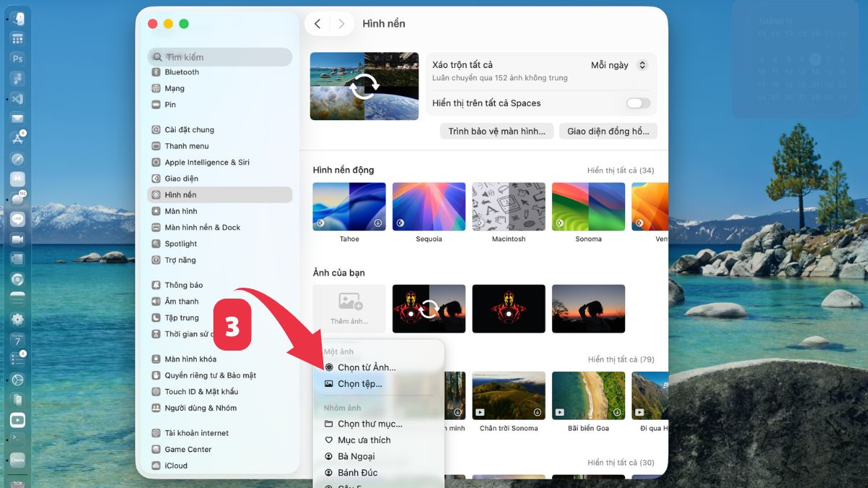Select Pin settings in the sidebar
This screenshot has height=488, width=868.
click(x=171, y=104)
